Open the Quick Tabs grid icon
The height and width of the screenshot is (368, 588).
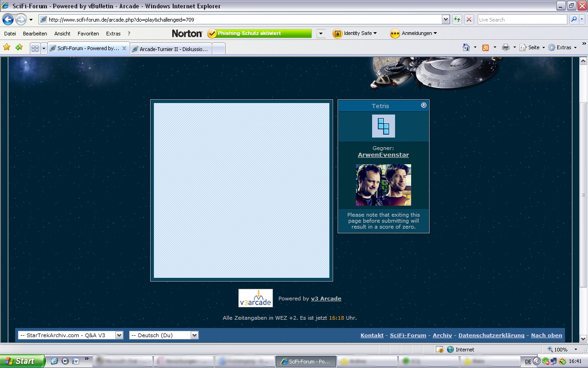pyautogui.click(x=35, y=48)
